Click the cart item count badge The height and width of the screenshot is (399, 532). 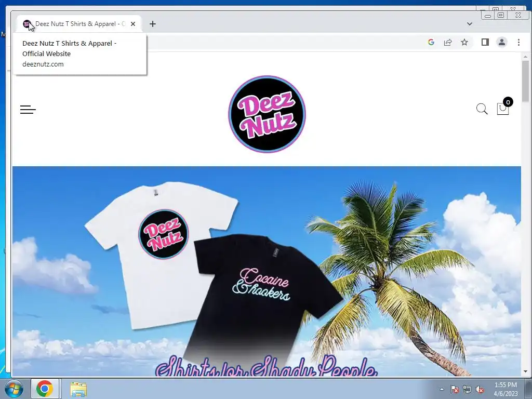click(x=508, y=102)
